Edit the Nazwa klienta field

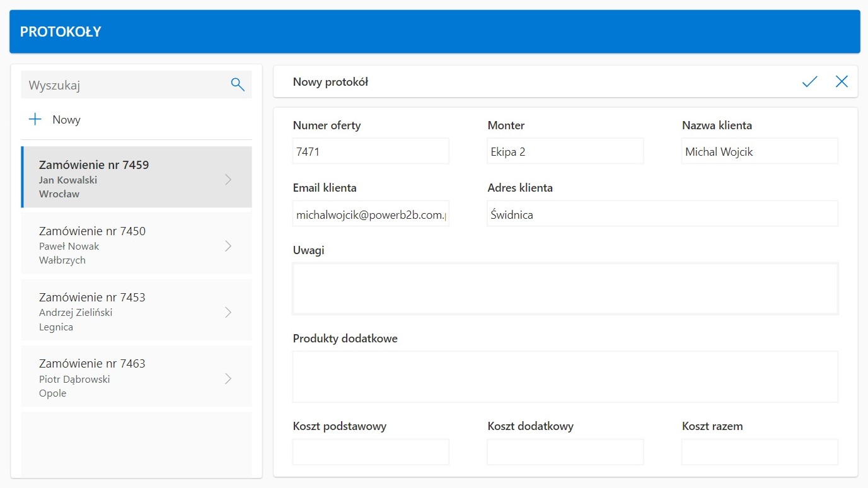pos(760,151)
